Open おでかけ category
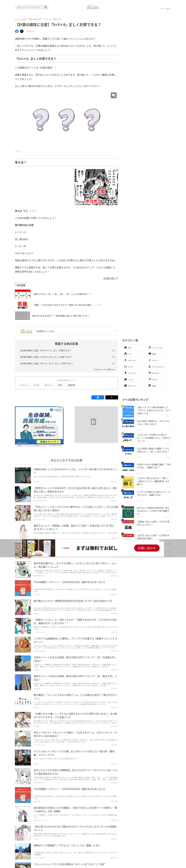Viewport: 186px width, 868px height. pos(159,373)
